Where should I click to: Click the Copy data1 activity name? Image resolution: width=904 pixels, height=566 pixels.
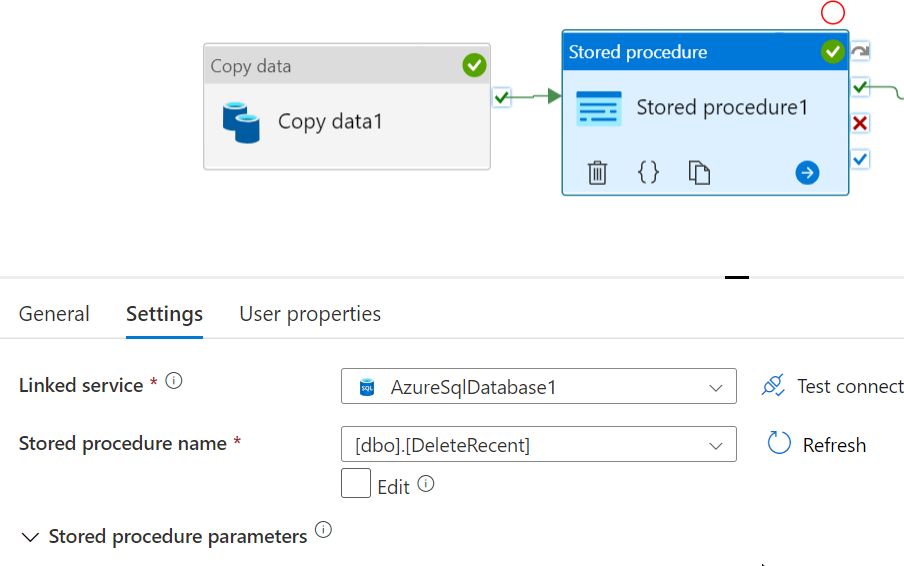click(x=330, y=122)
